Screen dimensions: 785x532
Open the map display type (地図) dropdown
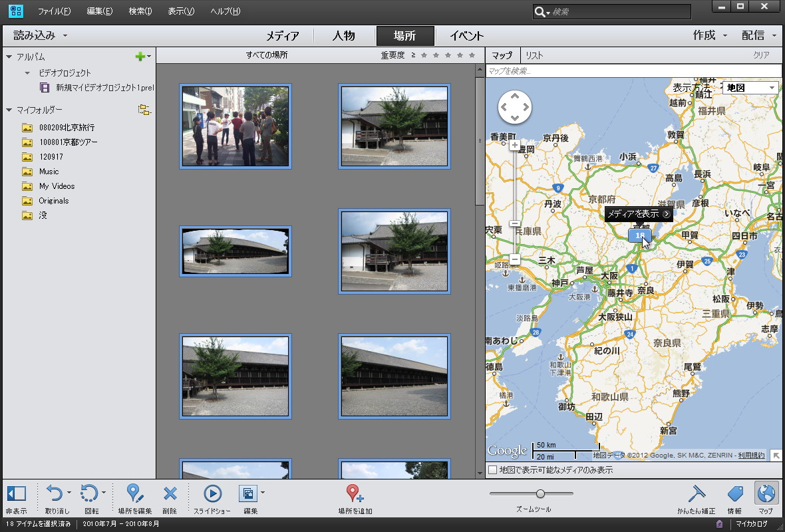point(750,88)
